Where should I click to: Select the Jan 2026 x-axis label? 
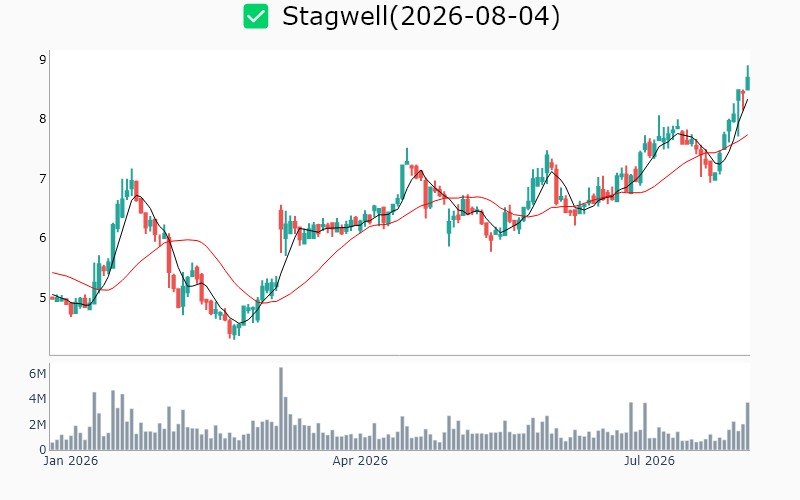click(70, 461)
